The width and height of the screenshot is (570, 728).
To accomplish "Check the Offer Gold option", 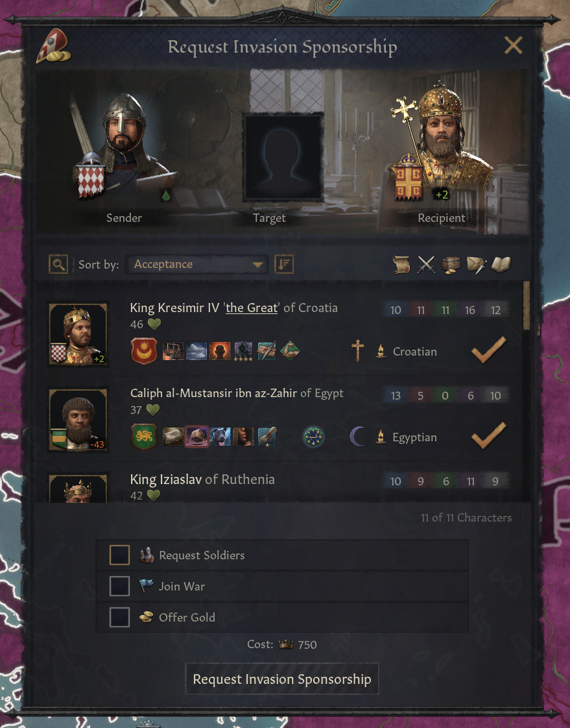I will coord(119,618).
